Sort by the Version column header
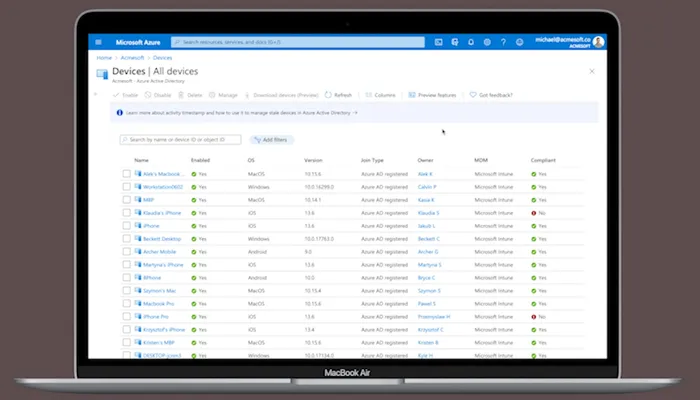 coord(313,160)
